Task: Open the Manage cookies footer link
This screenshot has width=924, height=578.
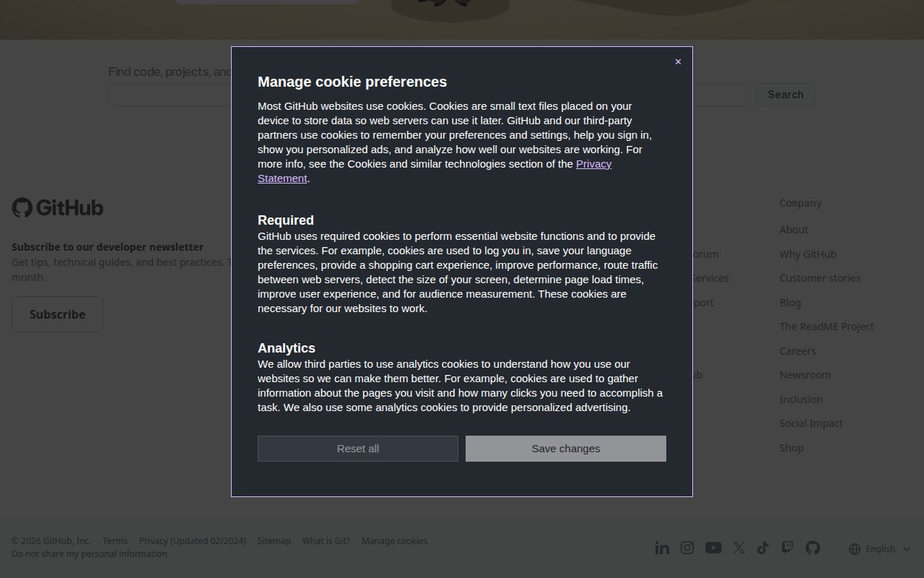Action: 394,540
